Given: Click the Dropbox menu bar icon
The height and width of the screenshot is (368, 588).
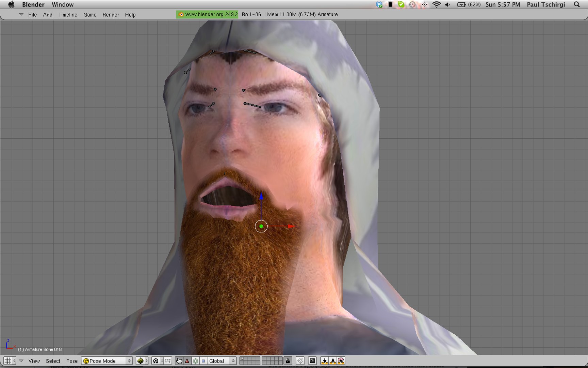Looking at the screenshot, I should [379, 4].
